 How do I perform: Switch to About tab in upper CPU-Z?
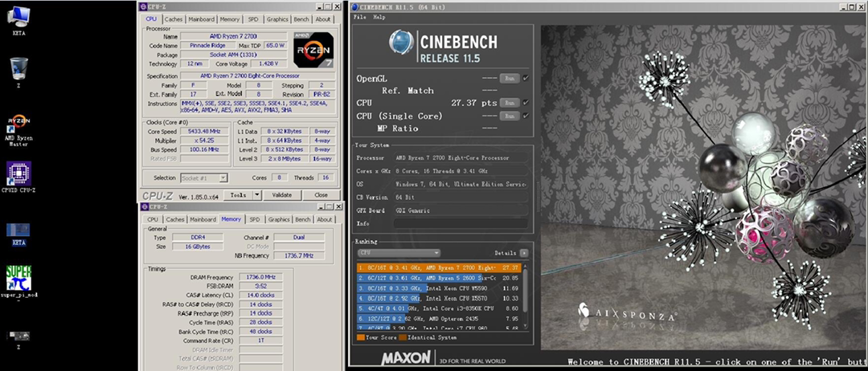(323, 18)
